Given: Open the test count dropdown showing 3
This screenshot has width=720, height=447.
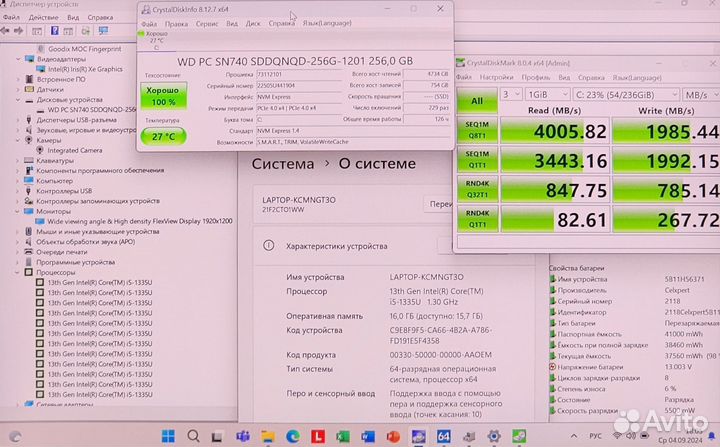Looking at the screenshot, I should pos(511,95).
